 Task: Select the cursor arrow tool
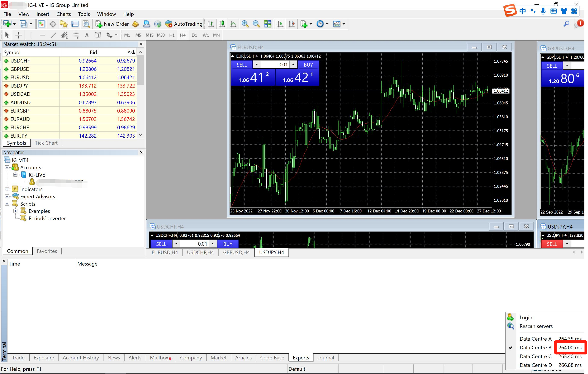[7, 35]
